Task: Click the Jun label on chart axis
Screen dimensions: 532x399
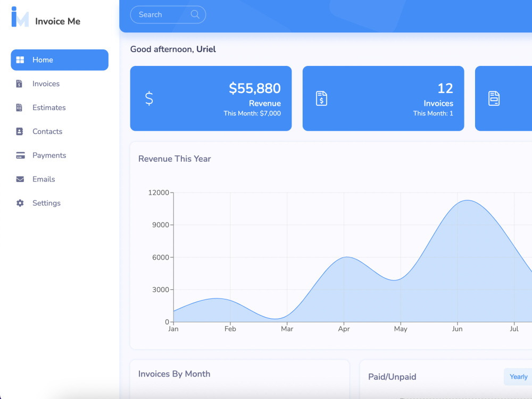Action: (x=457, y=329)
